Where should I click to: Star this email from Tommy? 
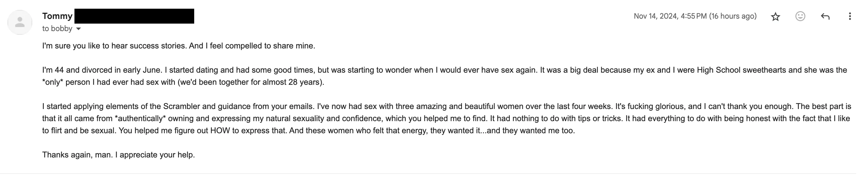click(775, 16)
